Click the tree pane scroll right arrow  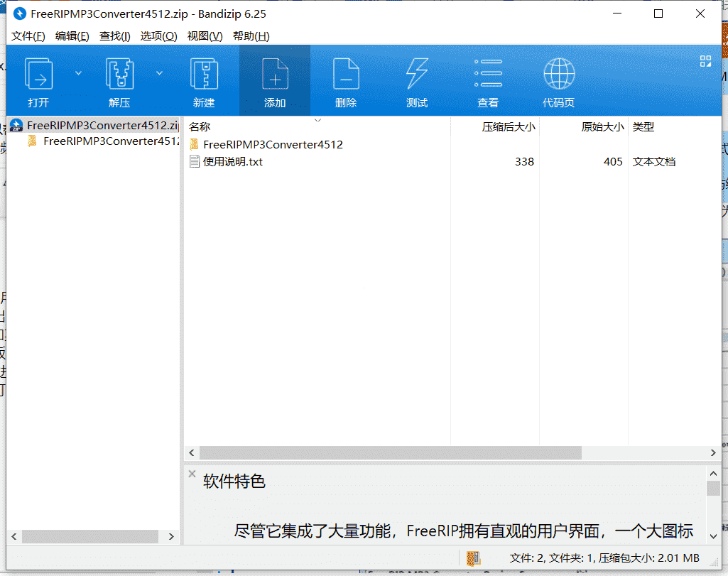click(x=171, y=536)
